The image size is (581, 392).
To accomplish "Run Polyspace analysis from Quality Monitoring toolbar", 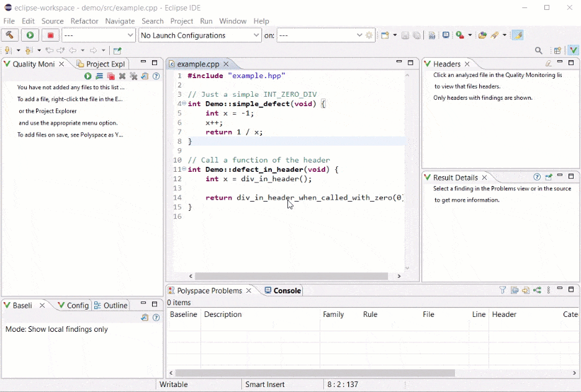I will tap(88, 76).
